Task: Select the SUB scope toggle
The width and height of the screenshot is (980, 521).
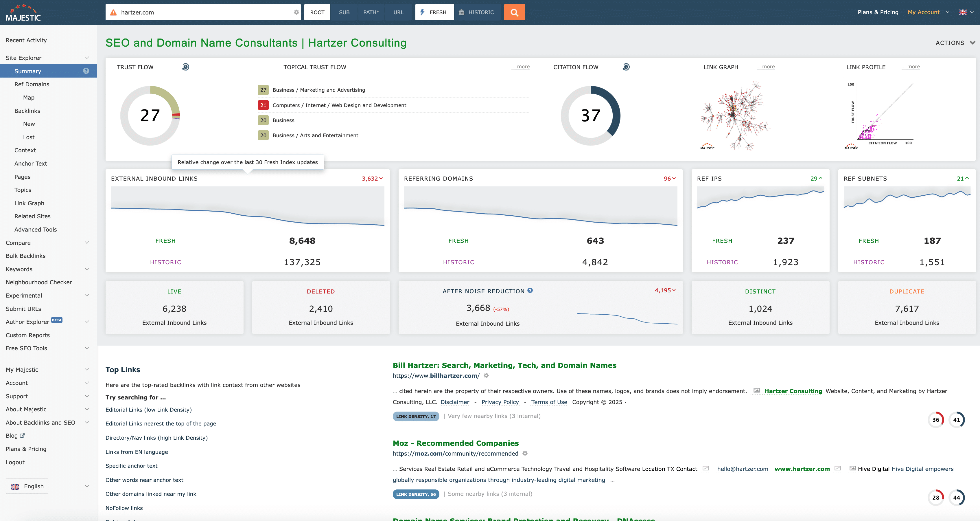Action: (x=344, y=12)
